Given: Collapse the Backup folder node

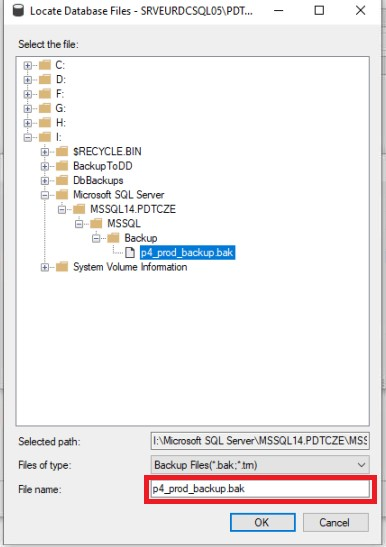Looking at the screenshot, I should pyautogui.click(x=96, y=238).
